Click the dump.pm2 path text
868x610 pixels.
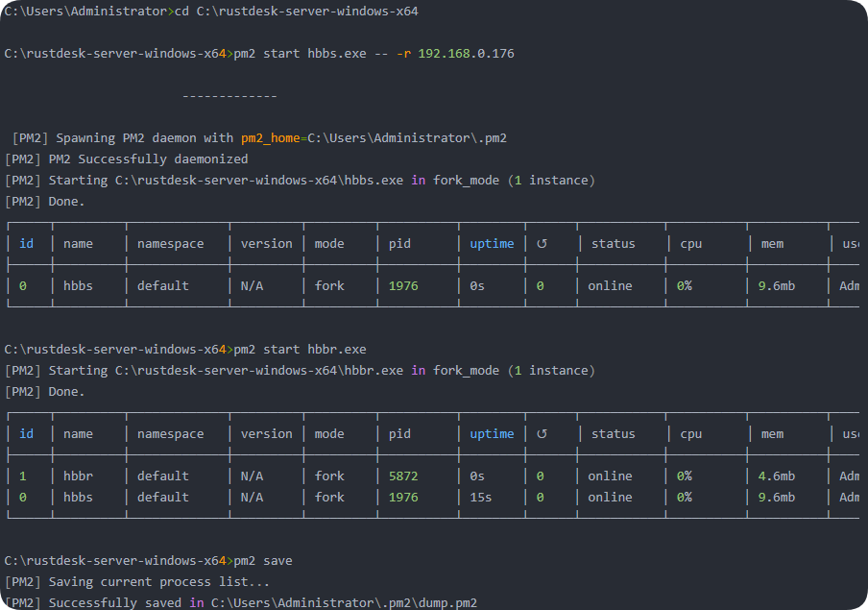tap(344, 603)
